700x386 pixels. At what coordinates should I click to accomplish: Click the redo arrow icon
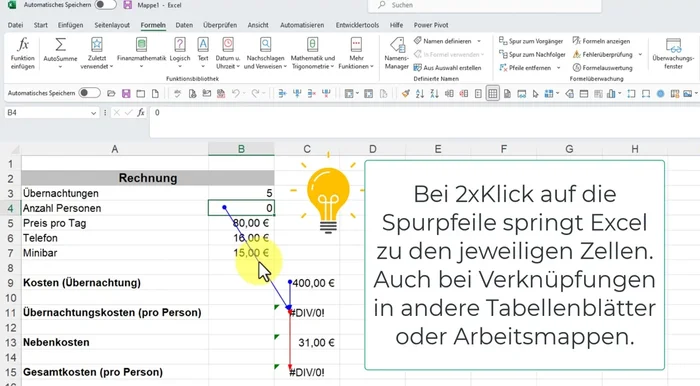coord(255,93)
